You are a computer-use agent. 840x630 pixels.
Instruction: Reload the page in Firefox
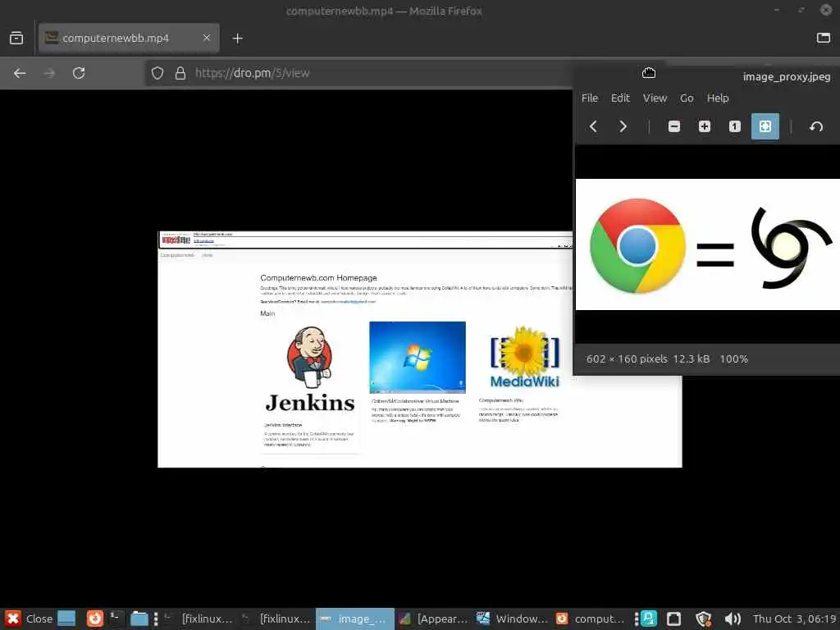(79, 73)
